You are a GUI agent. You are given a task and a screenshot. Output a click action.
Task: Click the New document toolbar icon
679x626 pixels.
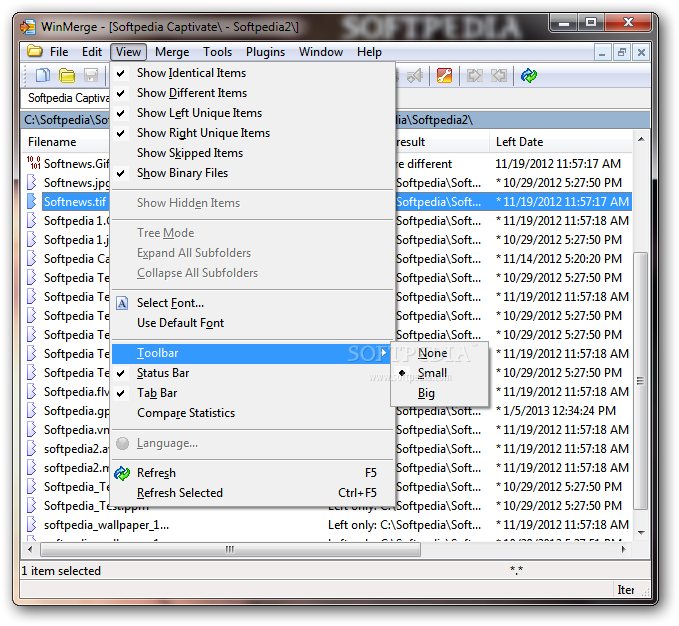click(42, 75)
